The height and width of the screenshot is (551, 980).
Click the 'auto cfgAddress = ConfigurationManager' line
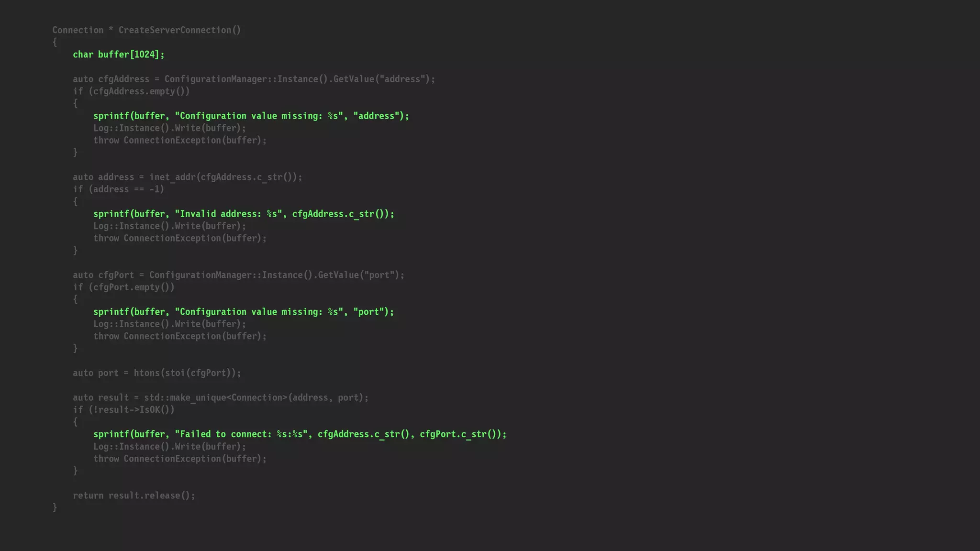point(254,79)
